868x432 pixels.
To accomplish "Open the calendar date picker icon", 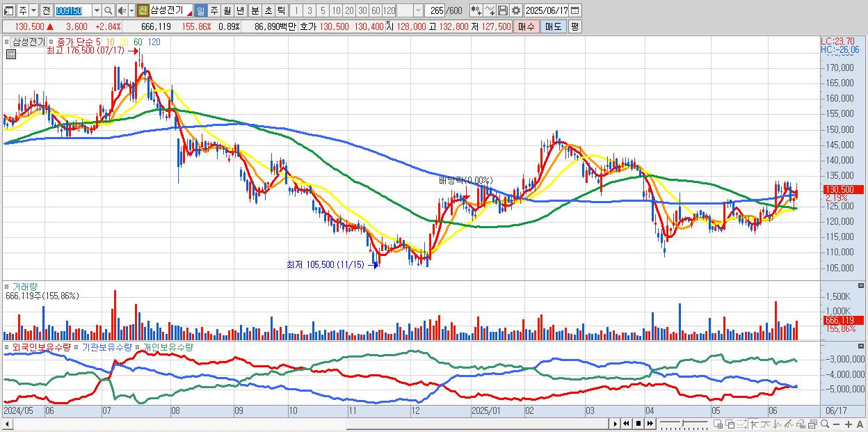I will 575,10.
